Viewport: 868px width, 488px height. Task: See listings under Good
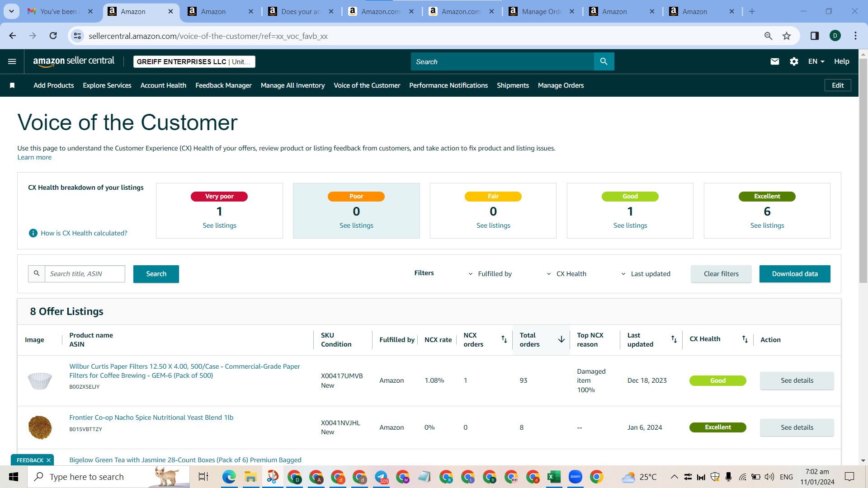pos(630,225)
